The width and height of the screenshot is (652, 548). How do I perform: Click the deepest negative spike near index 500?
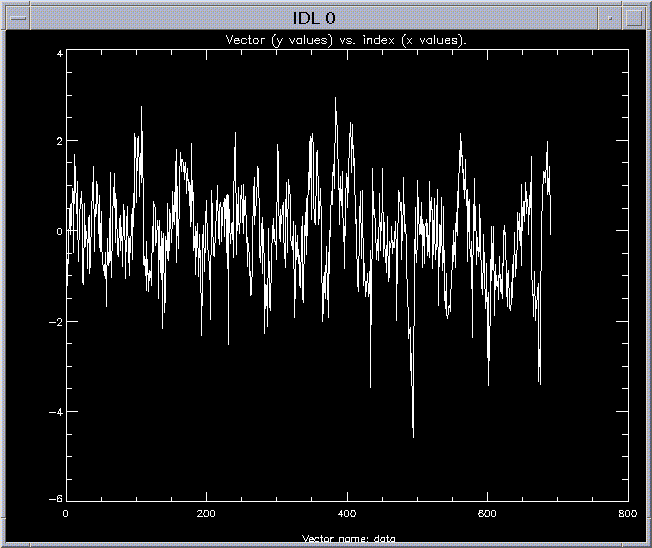(413, 436)
